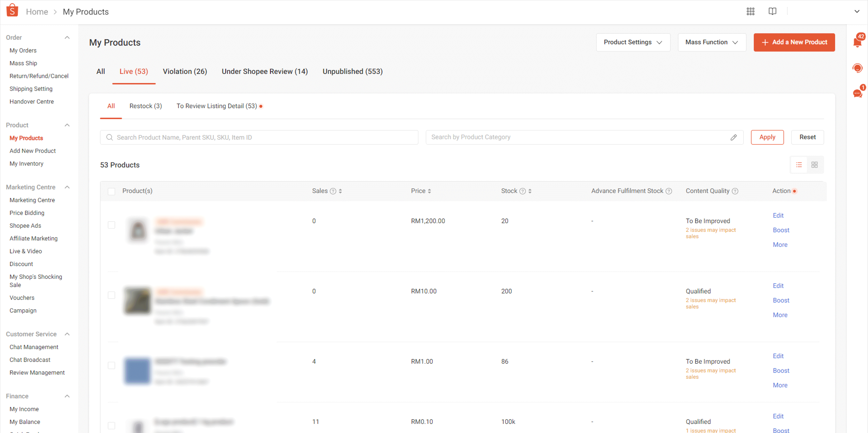Click the Home breadcrumb link
Image resolution: width=868 pixels, height=433 pixels.
point(37,12)
